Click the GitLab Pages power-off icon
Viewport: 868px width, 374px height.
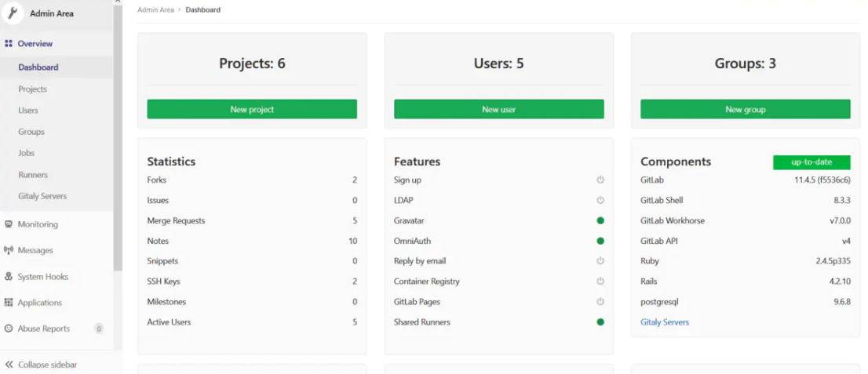coord(600,302)
